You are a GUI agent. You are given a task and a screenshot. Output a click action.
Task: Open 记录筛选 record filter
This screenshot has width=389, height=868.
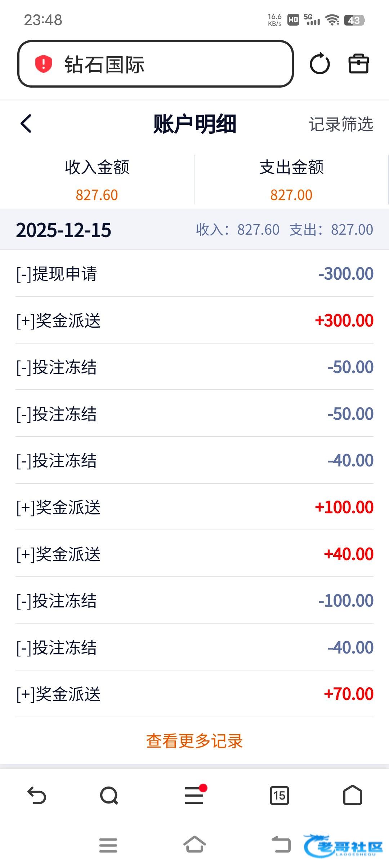[x=341, y=124]
